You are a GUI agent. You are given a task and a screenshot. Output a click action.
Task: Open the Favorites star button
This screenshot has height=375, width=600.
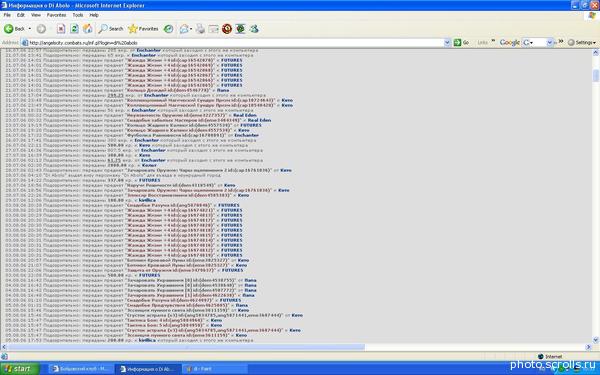(x=143, y=29)
